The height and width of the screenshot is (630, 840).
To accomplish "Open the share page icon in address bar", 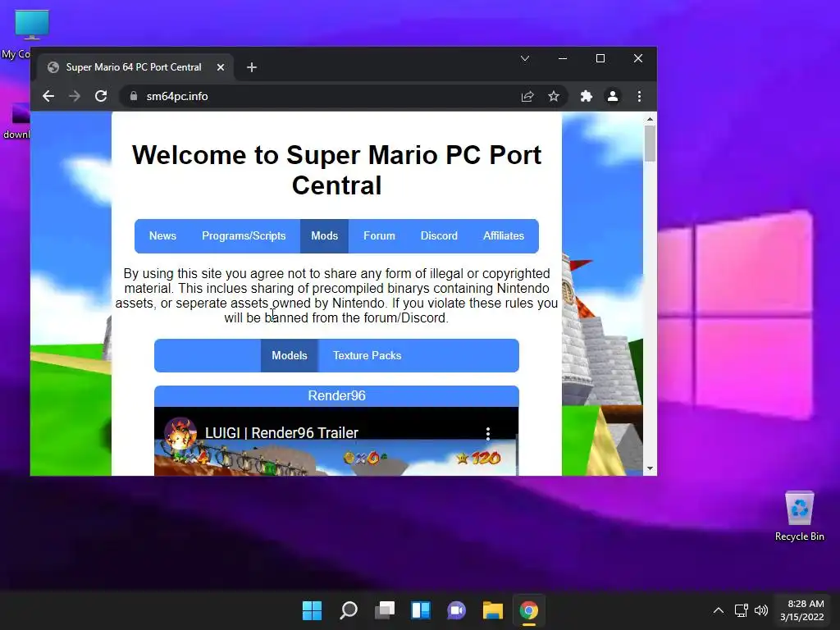I will (x=527, y=97).
